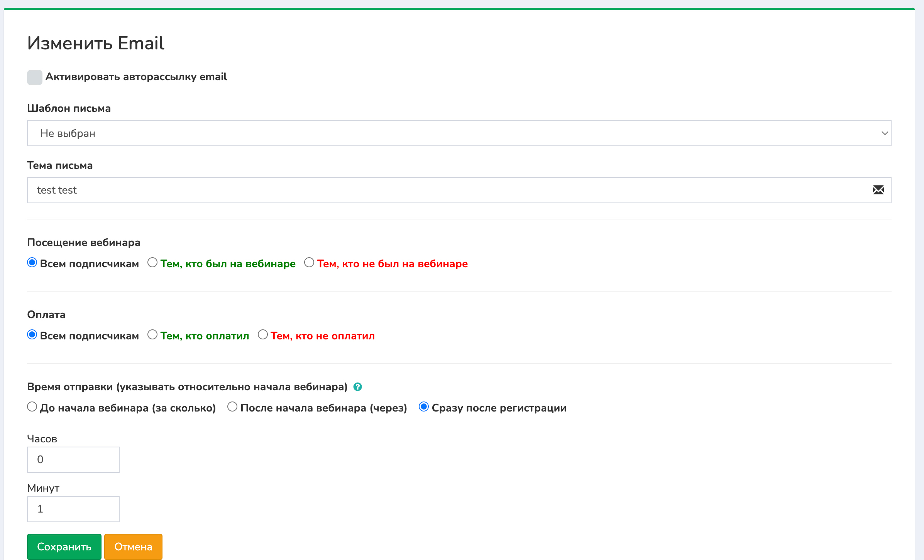Viewport: 924px width, 560px height.
Task: Choose 'Тем, кто не оплатил' option
Action: click(263, 335)
